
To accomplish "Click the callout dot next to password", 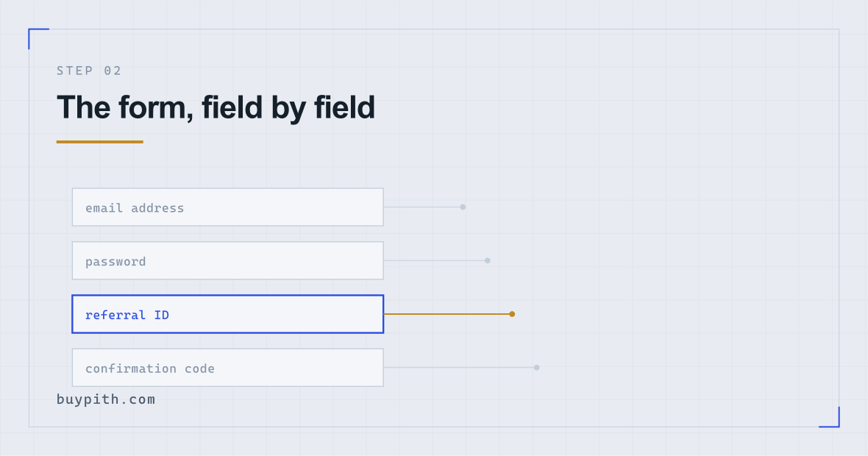I will pos(487,260).
